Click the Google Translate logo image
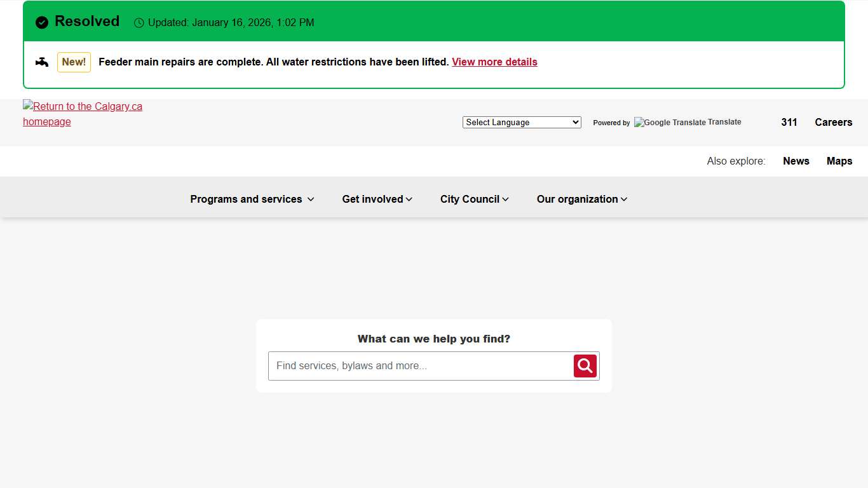868x488 pixels. tap(670, 123)
